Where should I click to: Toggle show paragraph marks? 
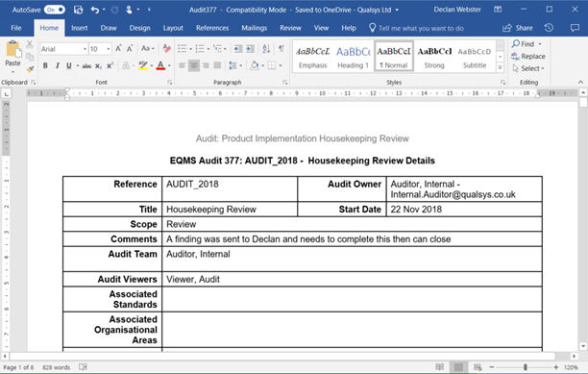282,48
